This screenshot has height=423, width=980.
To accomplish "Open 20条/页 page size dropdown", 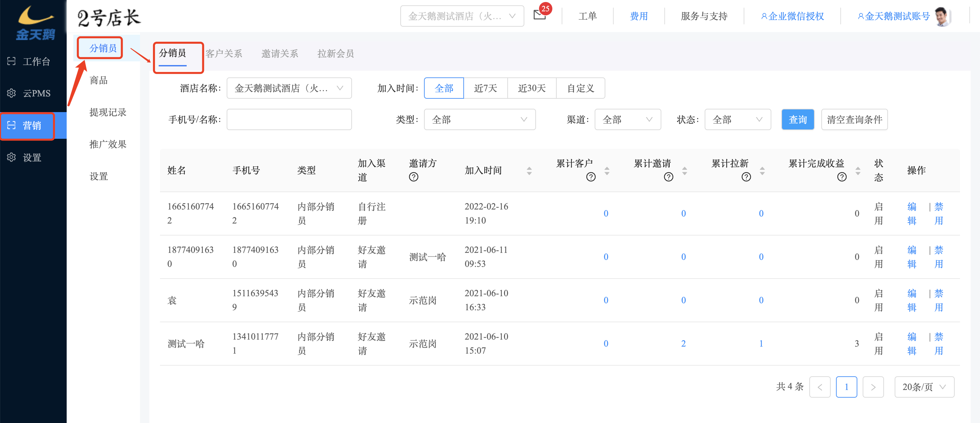I will point(924,387).
